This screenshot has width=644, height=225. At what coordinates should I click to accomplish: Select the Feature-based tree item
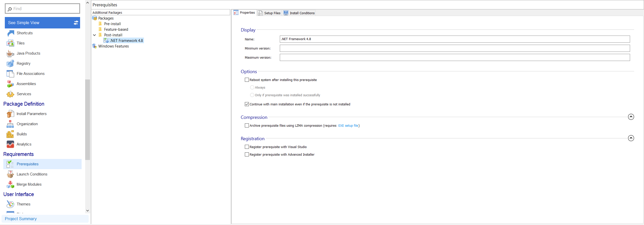click(x=116, y=29)
